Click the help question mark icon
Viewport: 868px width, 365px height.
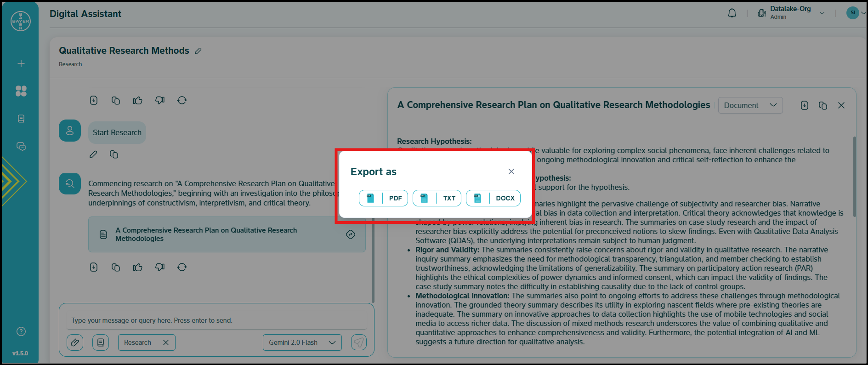point(21,331)
